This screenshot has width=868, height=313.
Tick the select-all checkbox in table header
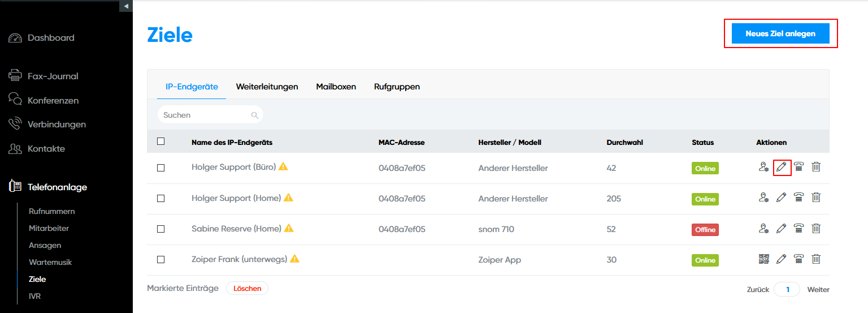pyautogui.click(x=161, y=142)
